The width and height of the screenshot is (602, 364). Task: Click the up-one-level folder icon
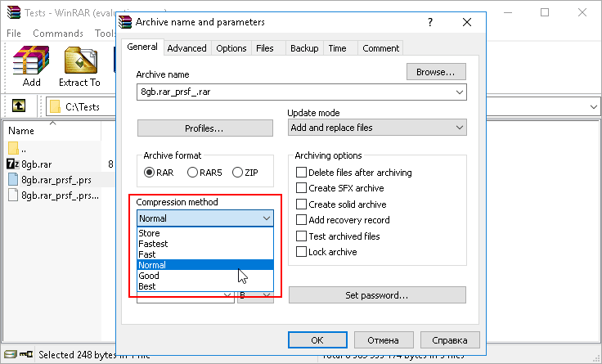(19, 106)
